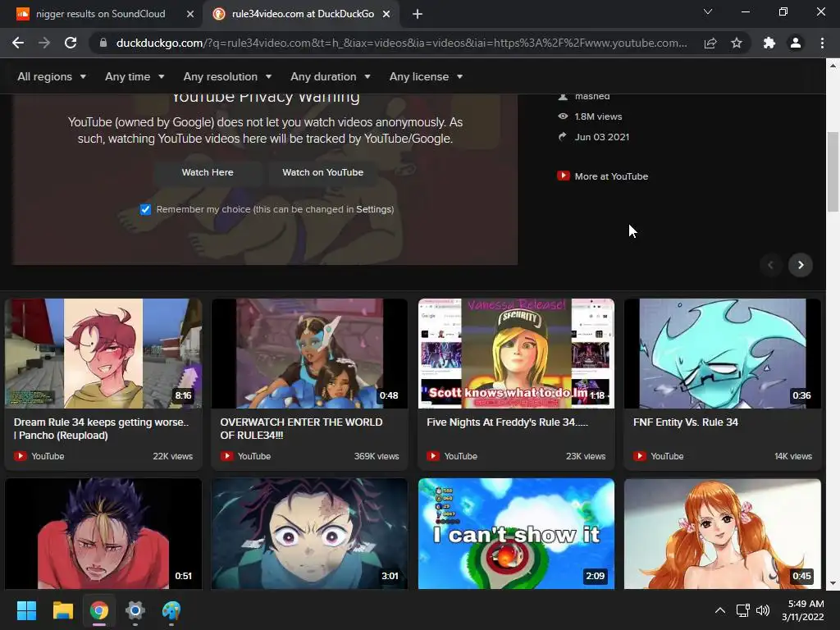The width and height of the screenshot is (840, 630).
Task: Click the scrollbar down arrow
Action: click(833, 583)
